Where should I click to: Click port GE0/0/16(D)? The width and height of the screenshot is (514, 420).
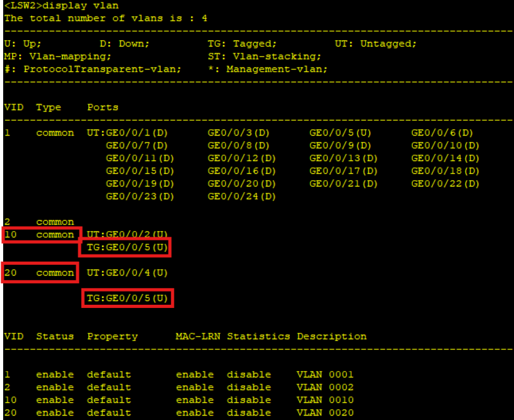(242, 171)
